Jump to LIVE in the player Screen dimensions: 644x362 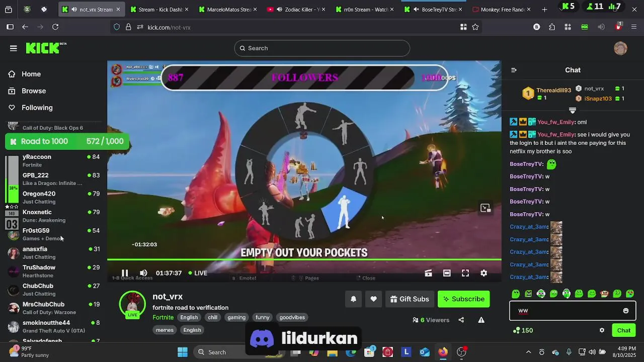point(198,273)
